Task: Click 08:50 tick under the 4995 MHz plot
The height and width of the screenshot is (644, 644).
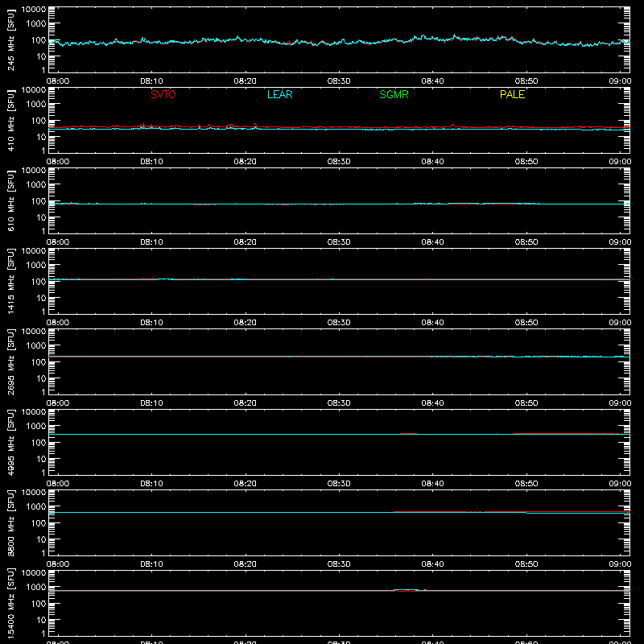Action: tap(526, 484)
